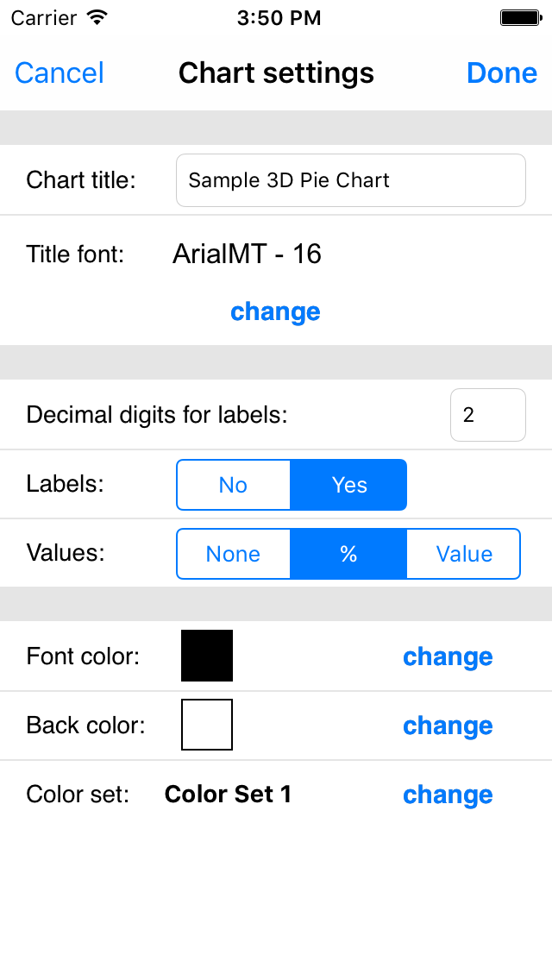Tap the battery icon in status bar
This screenshot has height=980, width=552.
point(520,17)
